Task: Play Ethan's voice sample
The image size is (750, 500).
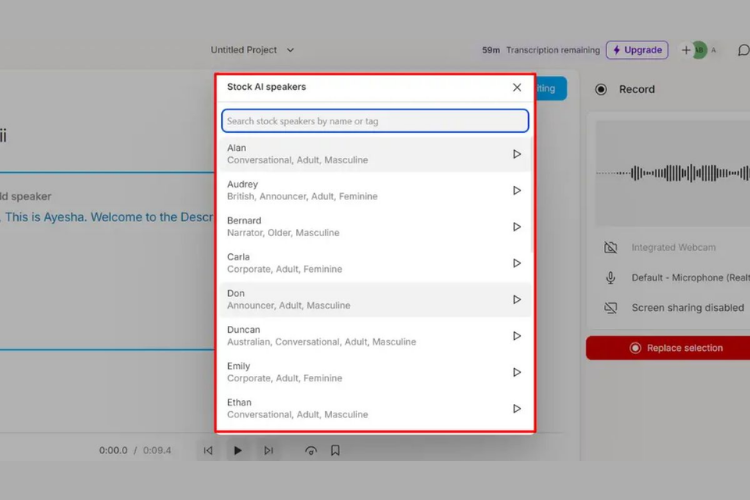Action: pos(517,409)
